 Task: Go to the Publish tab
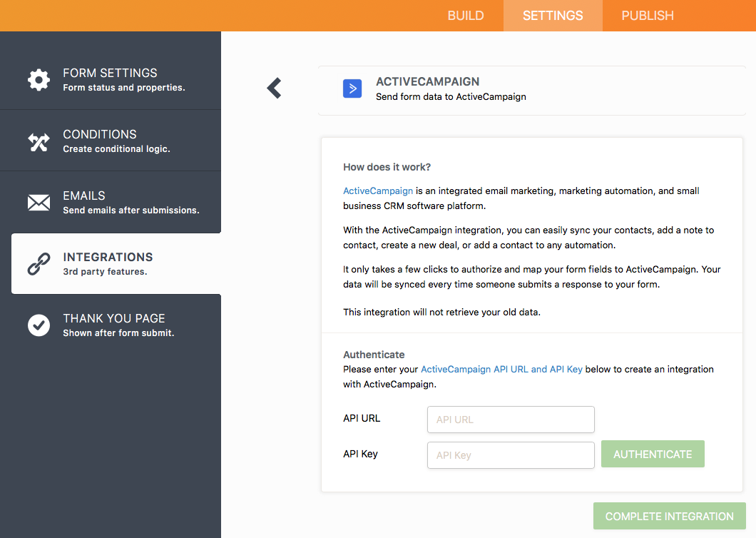(648, 16)
